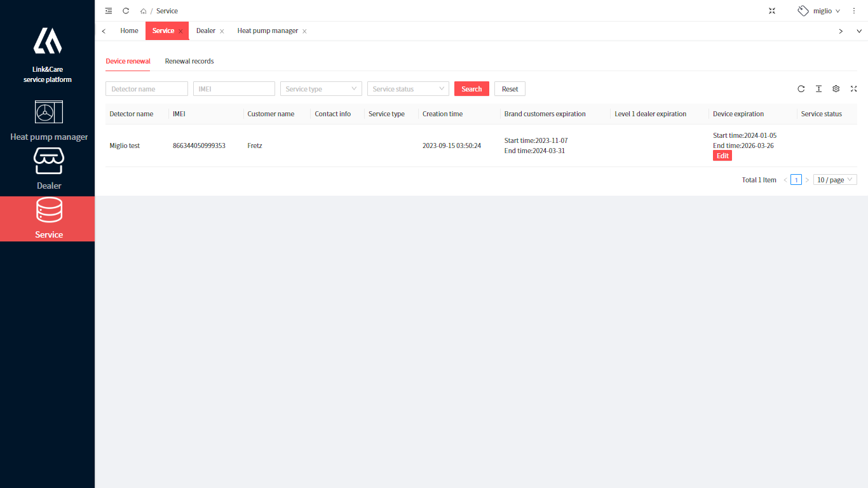Viewport: 868px width, 488px height.
Task: Open the 10 / page size dropdown
Action: [835, 180]
